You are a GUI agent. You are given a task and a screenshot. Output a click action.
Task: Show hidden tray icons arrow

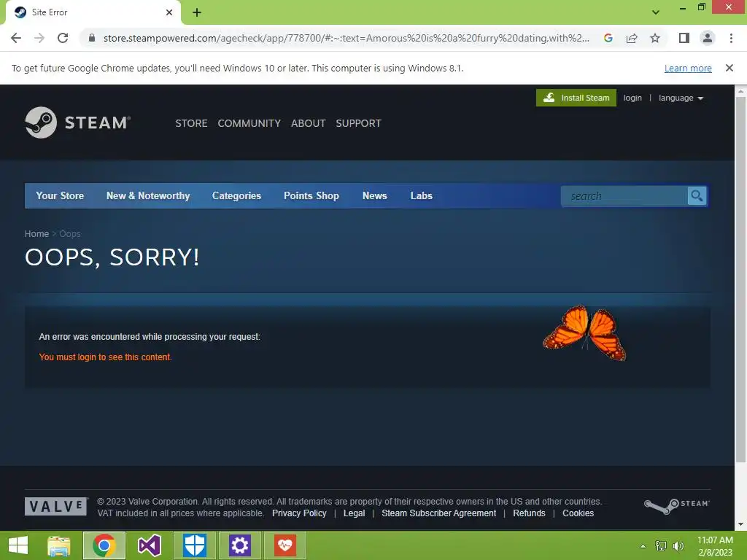tap(643, 546)
